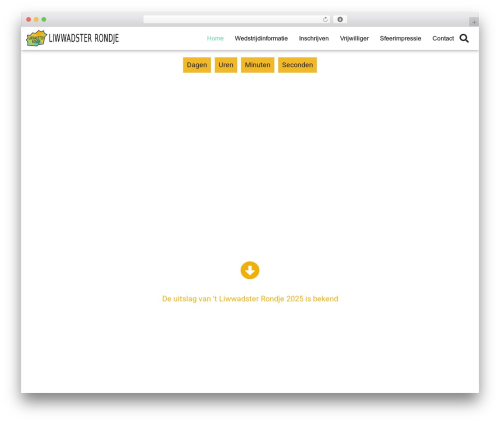Open the uitslag Liwwadster Rondje 2025 link

250,299
